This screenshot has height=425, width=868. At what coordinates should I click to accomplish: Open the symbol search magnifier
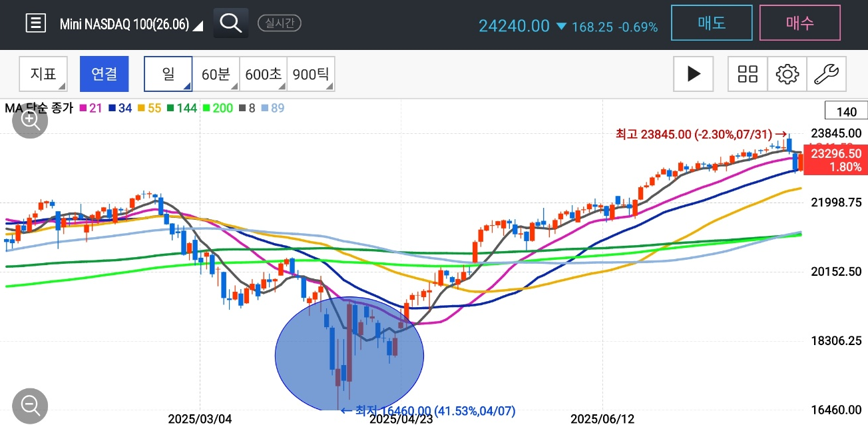click(x=231, y=23)
